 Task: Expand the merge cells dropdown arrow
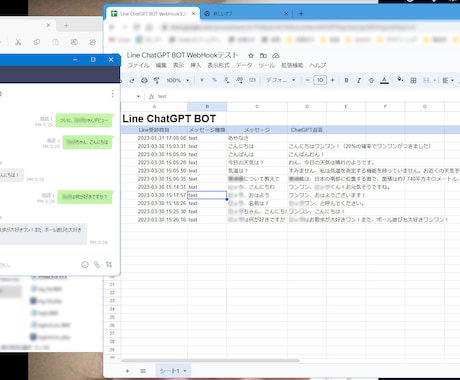(x=434, y=80)
